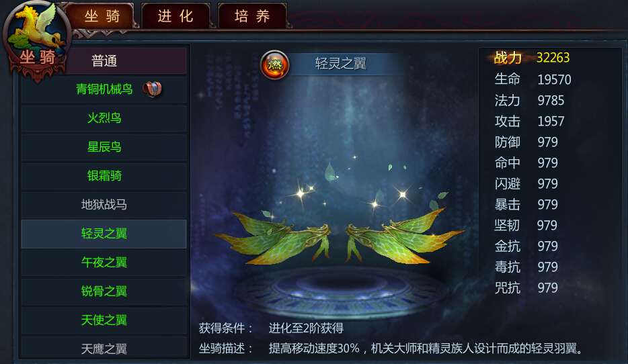Open the 培养 tab
This screenshot has width=628, height=364.
click(252, 16)
